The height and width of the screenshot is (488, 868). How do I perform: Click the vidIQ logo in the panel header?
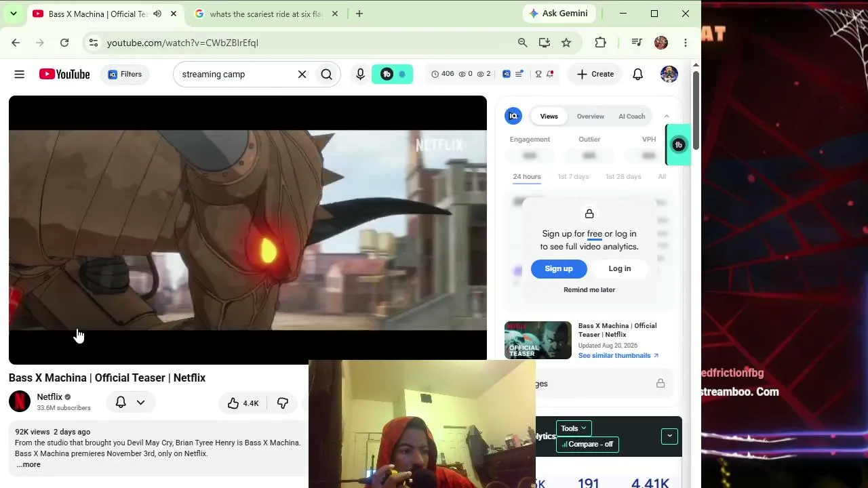pyautogui.click(x=513, y=117)
